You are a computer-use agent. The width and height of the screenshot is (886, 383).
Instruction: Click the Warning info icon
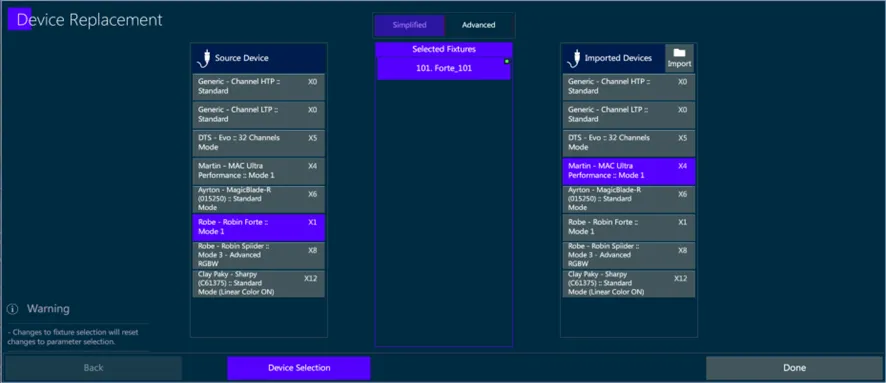click(x=12, y=309)
